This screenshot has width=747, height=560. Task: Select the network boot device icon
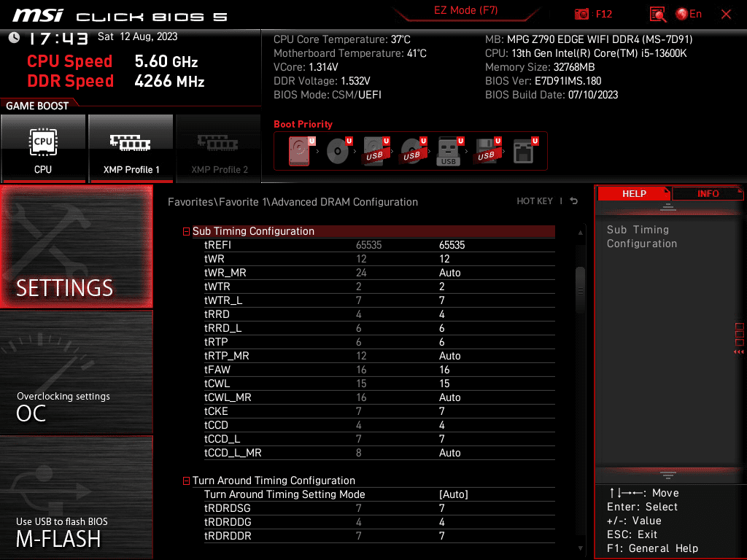pyautogui.click(x=525, y=151)
